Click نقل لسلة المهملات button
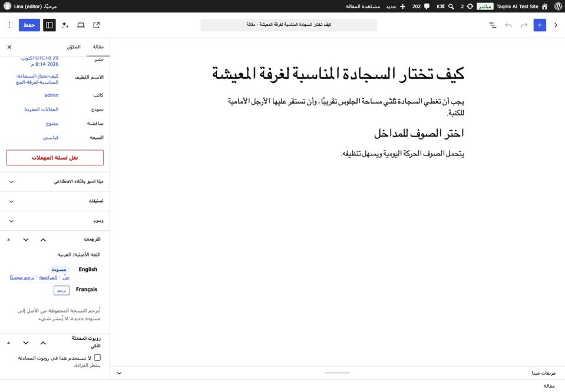The height and width of the screenshot is (392, 565). coord(55,158)
